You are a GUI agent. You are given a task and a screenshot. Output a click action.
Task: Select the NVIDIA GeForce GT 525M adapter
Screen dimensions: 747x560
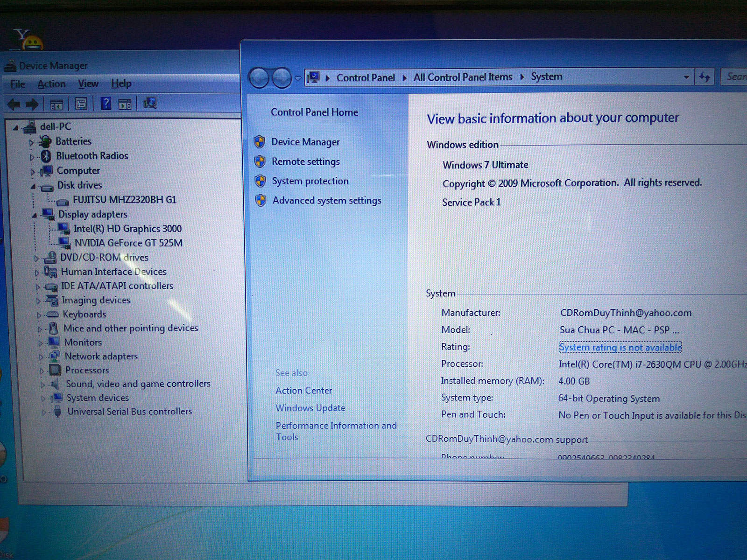pyautogui.click(x=128, y=243)
